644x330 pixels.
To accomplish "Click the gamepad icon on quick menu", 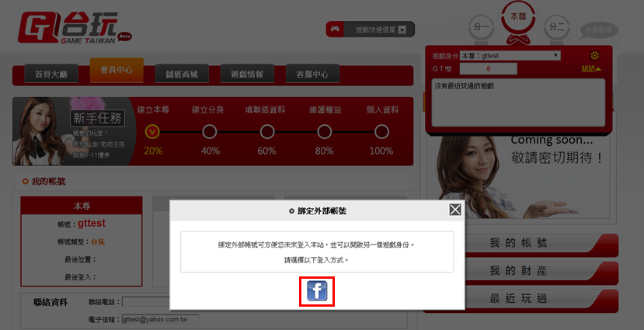I will (335, 30).
